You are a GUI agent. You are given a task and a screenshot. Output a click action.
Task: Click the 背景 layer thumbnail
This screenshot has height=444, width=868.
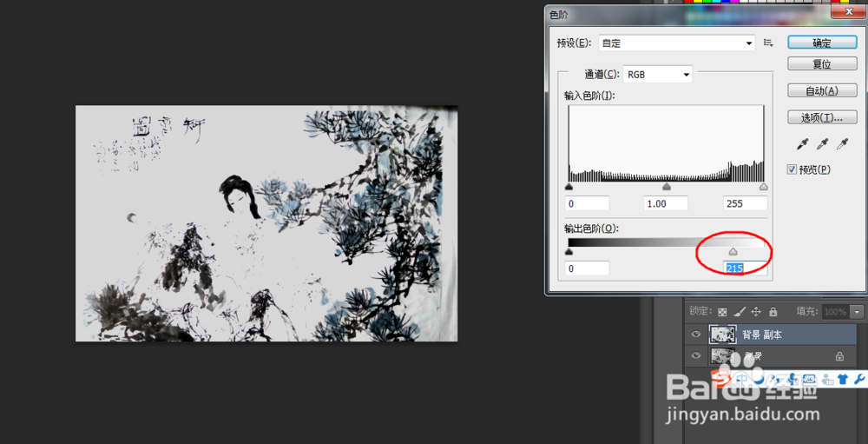click(x=722, y=355)
